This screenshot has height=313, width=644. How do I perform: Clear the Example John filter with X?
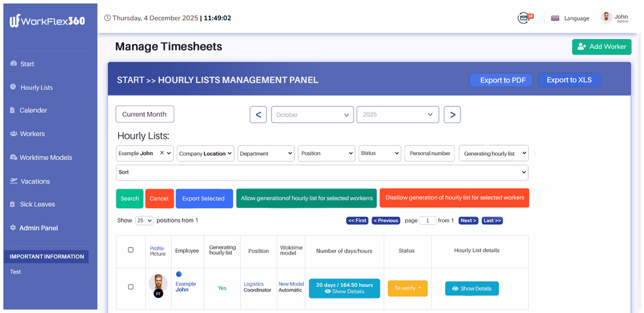[162, 153]
